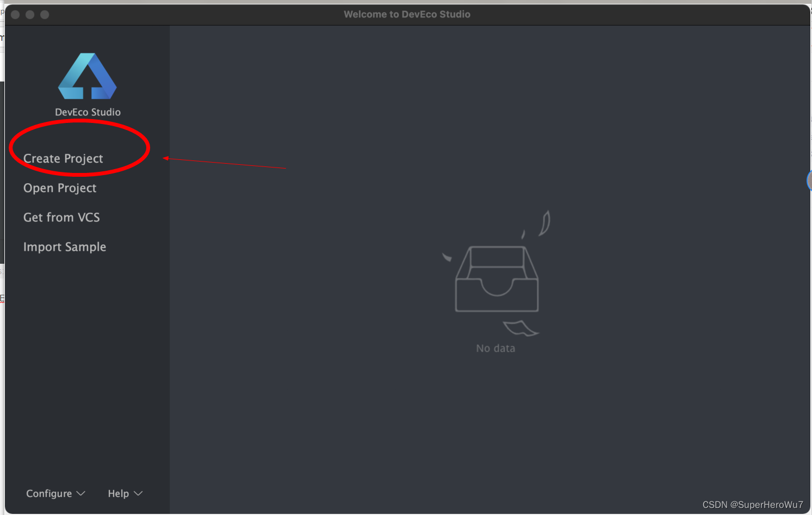Click Create Project in the sidebar
The height and width of the screenshot is (515, 812).
coord(63,158)
